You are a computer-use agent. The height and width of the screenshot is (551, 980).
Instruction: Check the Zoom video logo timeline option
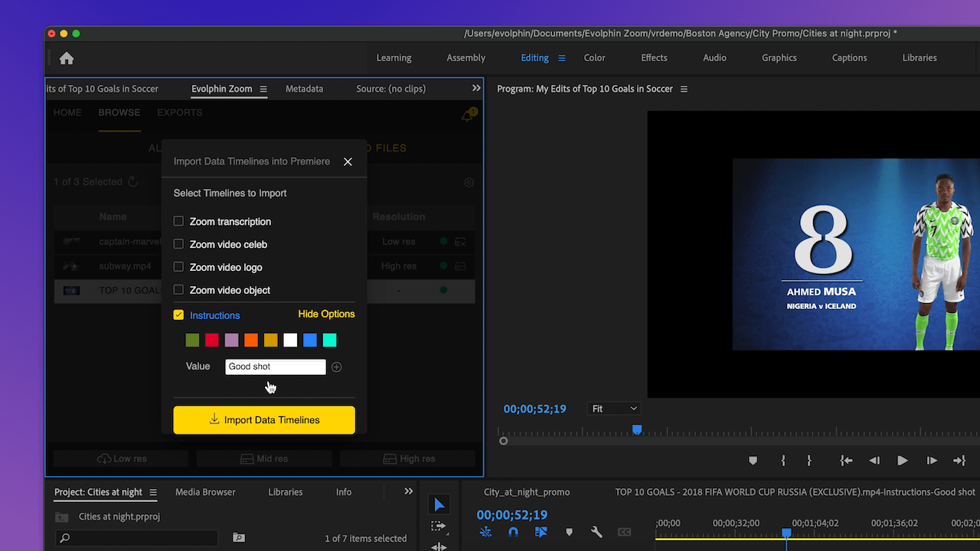(178, 267)
